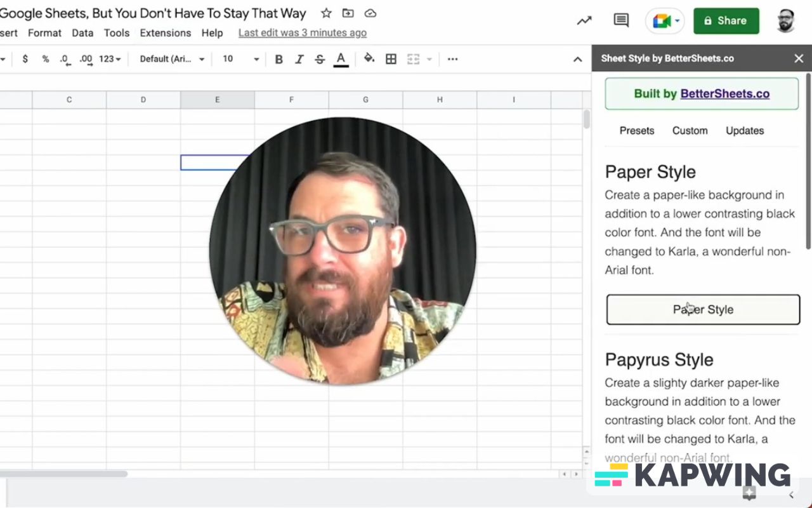
Task: Check the cloud save status icon
Action: point(370,13)
